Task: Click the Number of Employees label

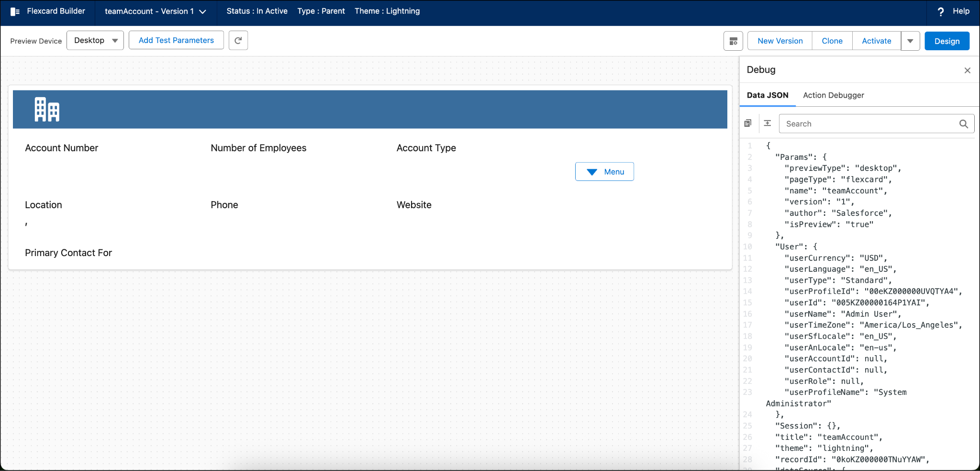Action: (x=258, y=148)
